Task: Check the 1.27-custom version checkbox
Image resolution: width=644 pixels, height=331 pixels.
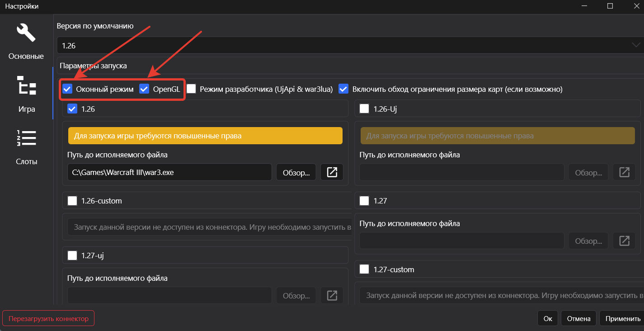Action: 364,269
